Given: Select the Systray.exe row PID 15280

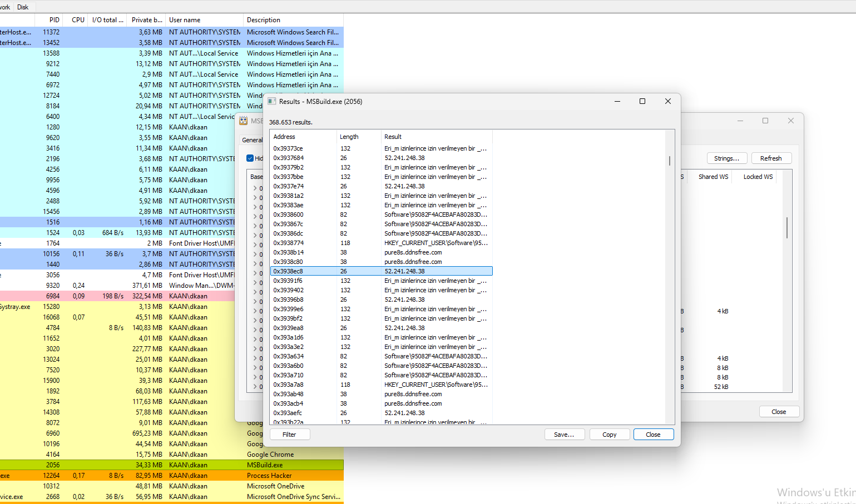Looking at the screenshot, I should click(117, 307).
